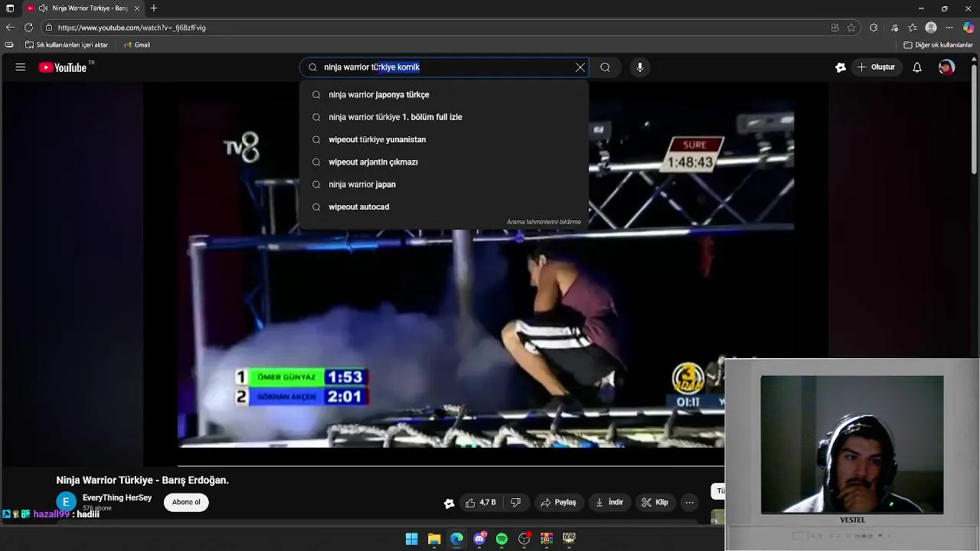Select suggestion 'ninja warrior japan'
The width and height of the screenshot is (980, 551).
pyautogui.click(x=444, y=184)
